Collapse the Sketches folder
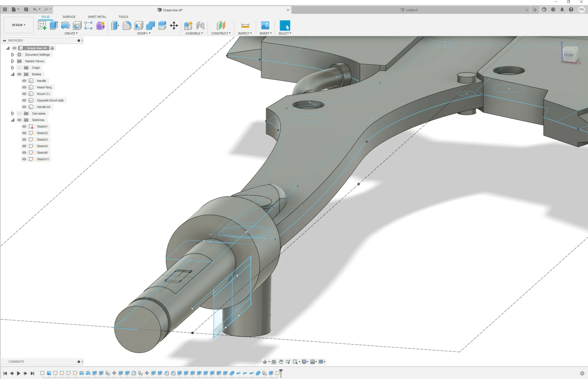The image size is (588, 379). pos(13,120)
